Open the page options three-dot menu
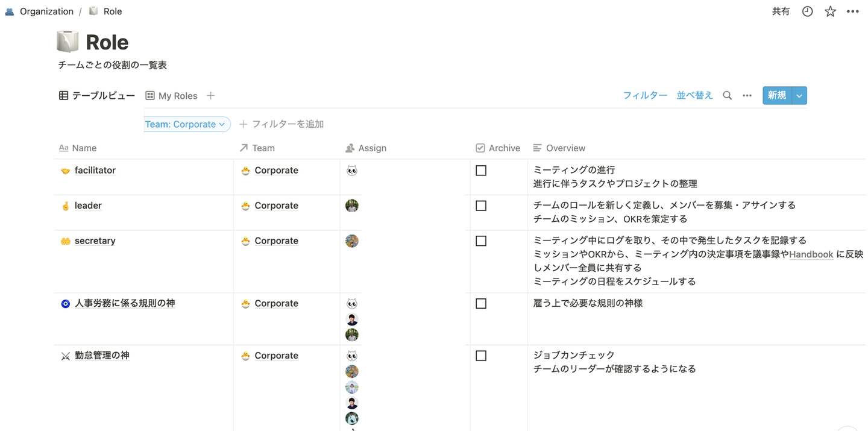 (852, 11)
